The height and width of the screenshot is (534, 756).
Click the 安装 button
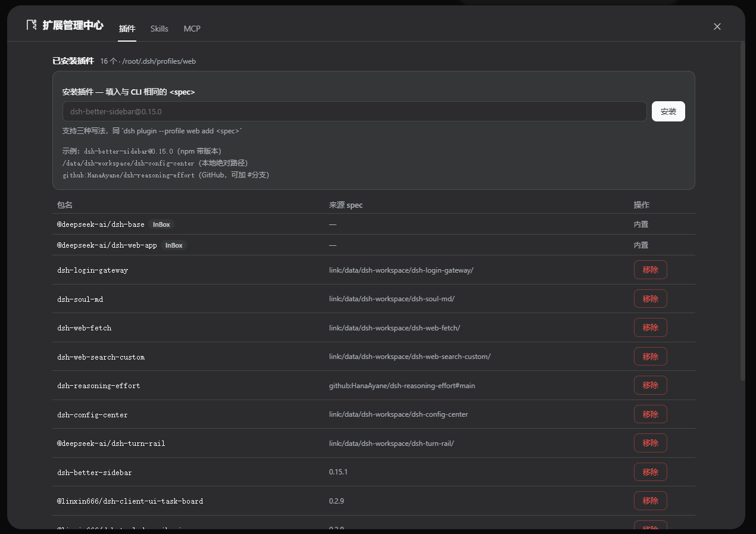click(x=668, y=111)
